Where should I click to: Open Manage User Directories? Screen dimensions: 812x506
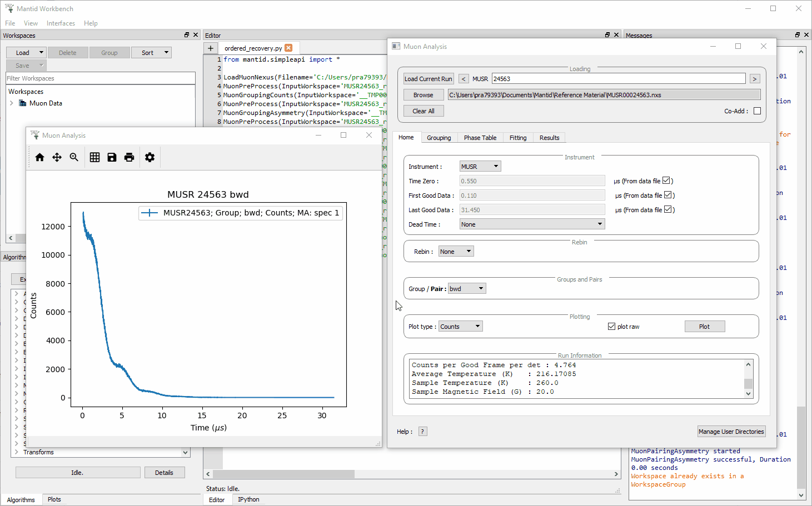(x=731, y=431)
